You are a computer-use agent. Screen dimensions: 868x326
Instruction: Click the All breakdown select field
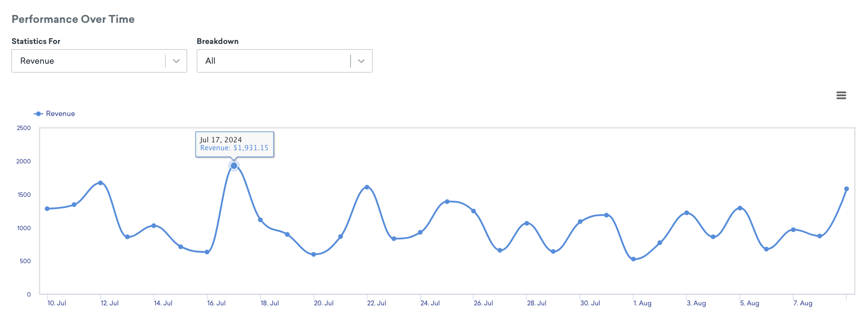coord(285,61)
